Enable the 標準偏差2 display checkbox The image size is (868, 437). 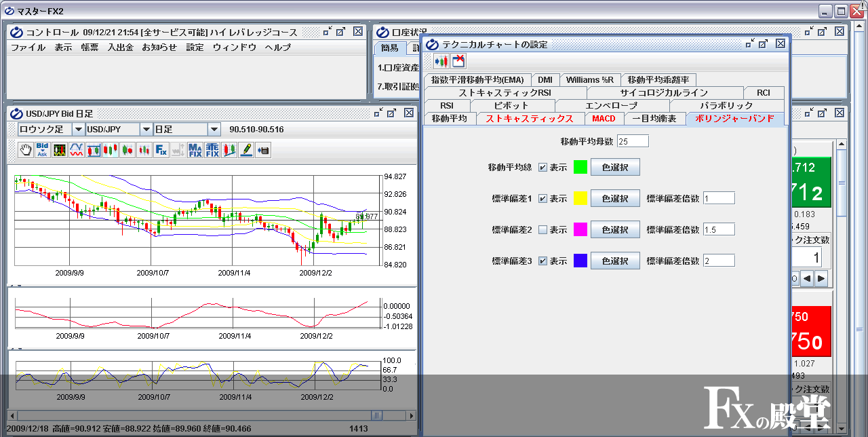tap(542, 230)
